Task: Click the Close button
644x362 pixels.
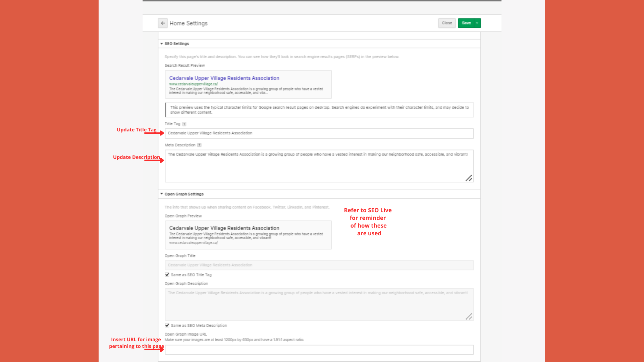Action: 447,23
